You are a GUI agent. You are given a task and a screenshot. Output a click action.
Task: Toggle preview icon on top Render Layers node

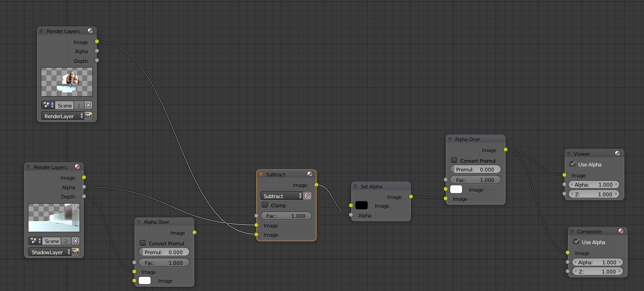90,31
